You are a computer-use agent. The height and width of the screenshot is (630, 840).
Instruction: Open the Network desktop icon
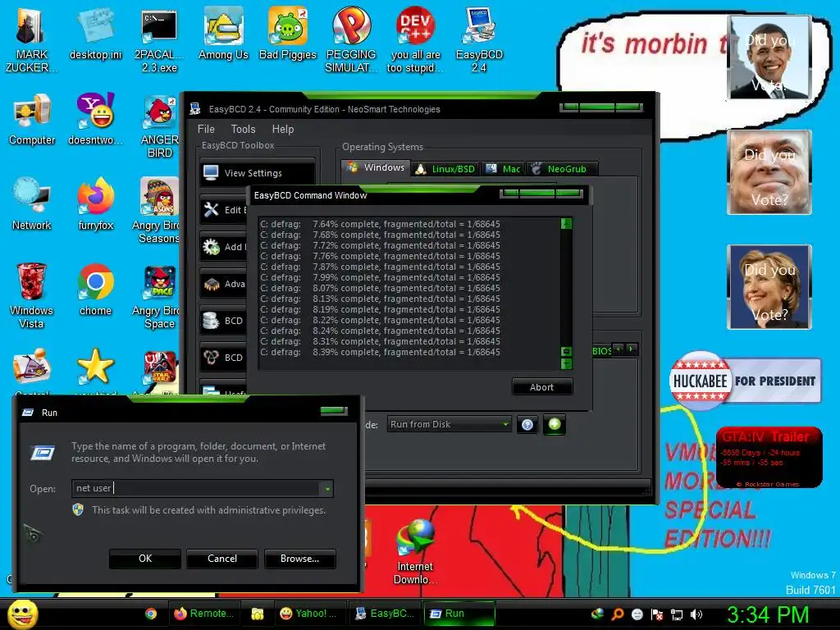click(x=32, y=204)
